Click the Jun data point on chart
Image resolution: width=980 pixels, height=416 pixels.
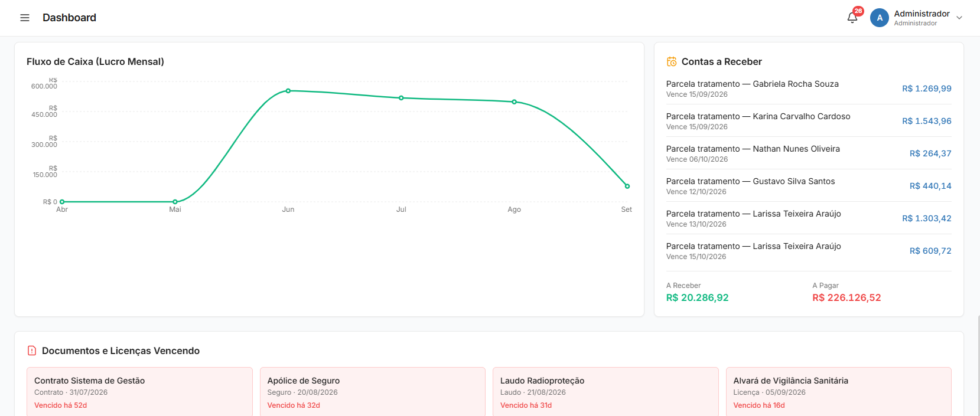tap(288, 91)
